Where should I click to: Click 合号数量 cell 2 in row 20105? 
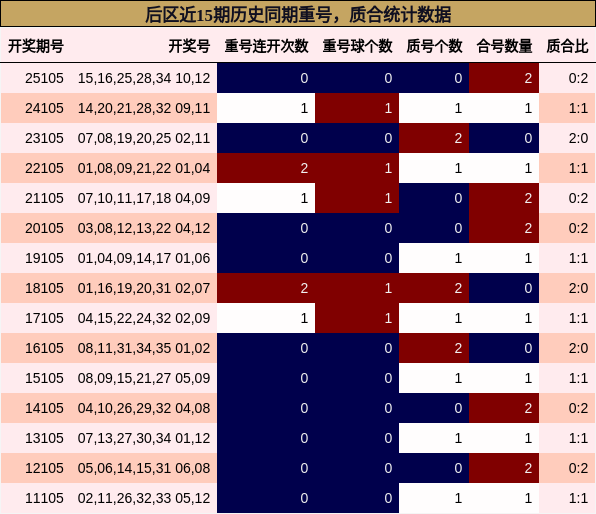(x=504, y=228)
